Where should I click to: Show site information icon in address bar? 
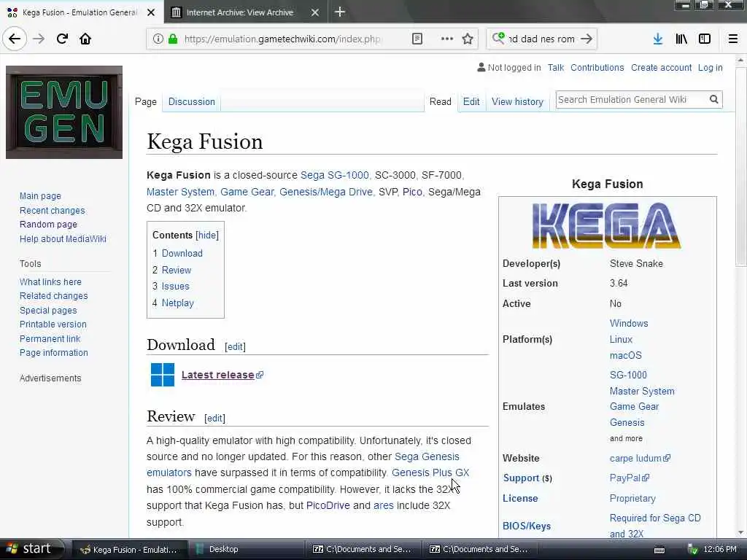[x=158, y=39]
